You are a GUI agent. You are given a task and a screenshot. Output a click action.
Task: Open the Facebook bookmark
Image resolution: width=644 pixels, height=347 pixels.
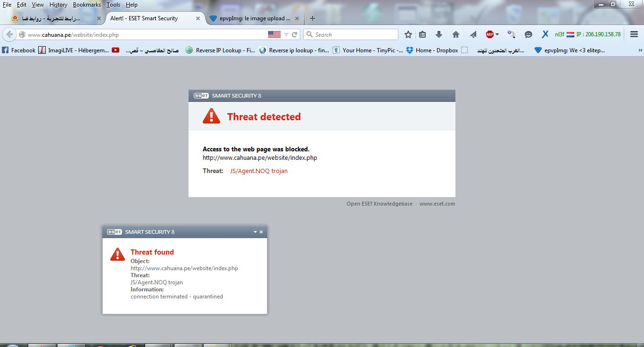[x=19, y=50]
